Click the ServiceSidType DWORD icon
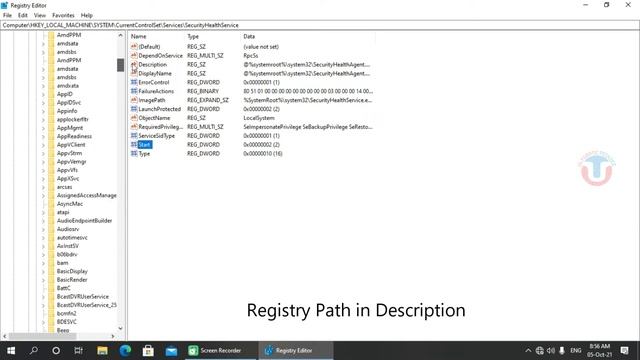 click(134, 136)
